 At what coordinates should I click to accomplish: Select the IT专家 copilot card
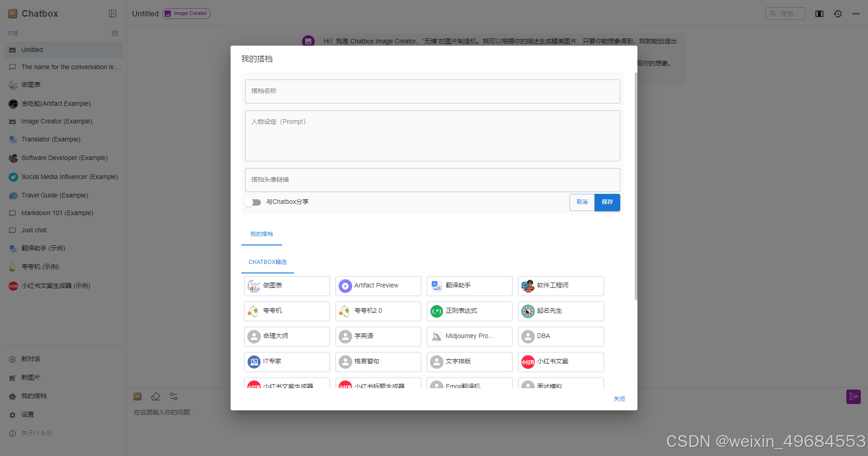pyautogui.click(x=287, y=362)
